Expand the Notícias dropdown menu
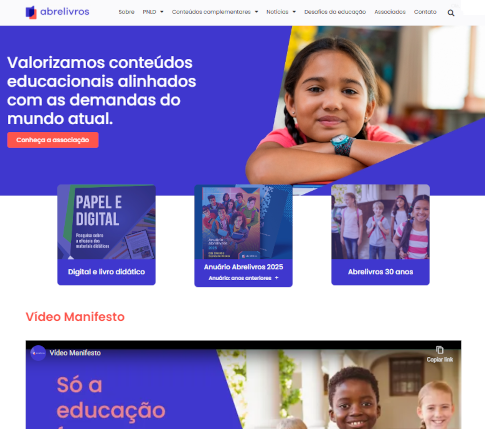 point(281,12)
